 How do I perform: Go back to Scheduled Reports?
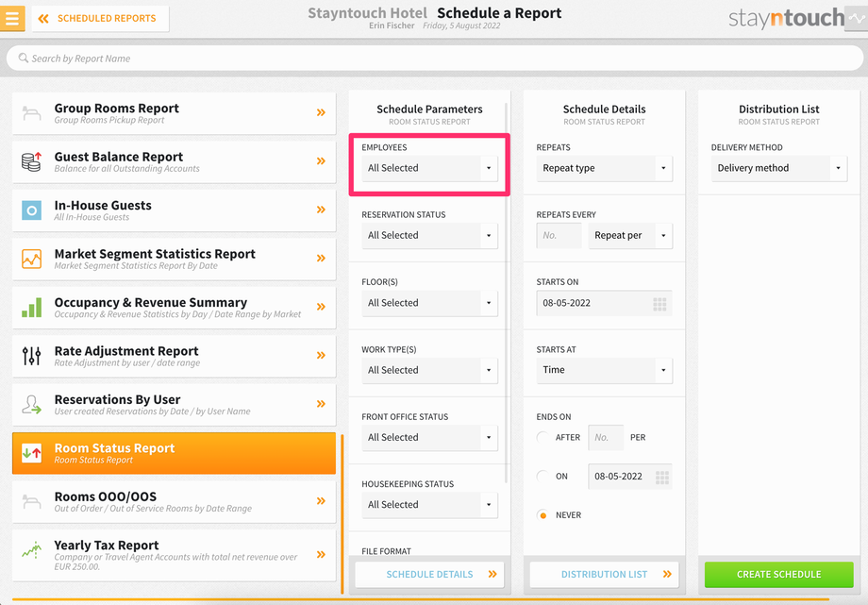pos(100,18)
